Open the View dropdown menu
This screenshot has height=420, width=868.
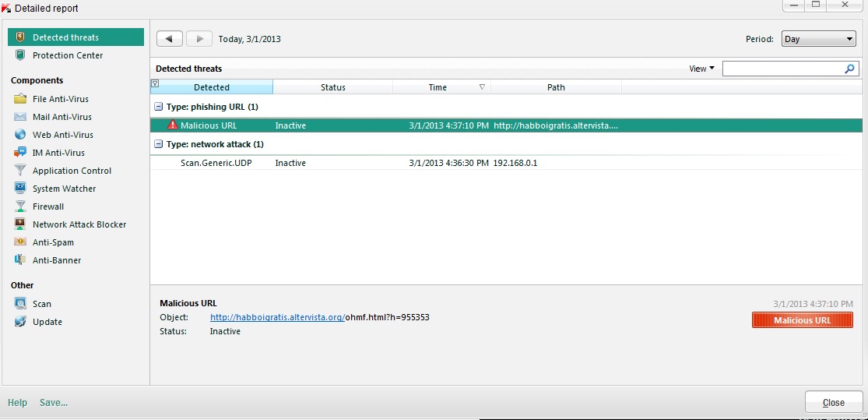click(701, 69)
